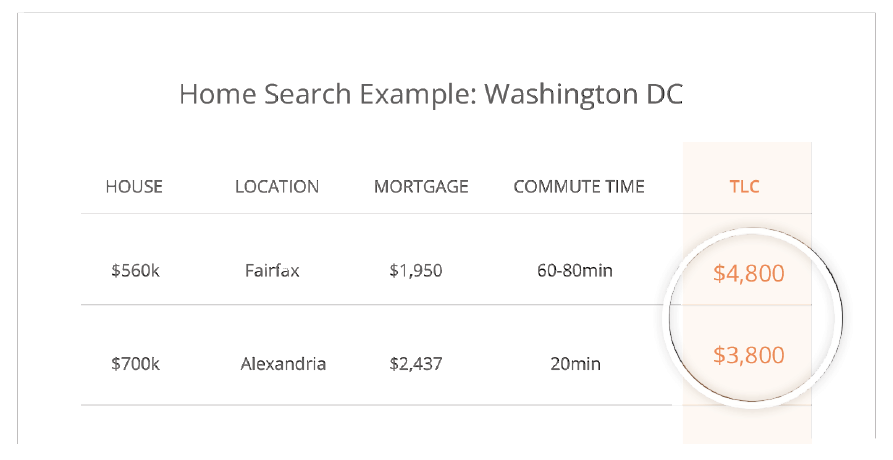Select the Alexandria location cell
The height and width of the screenshot is (460, 893).
283,364
